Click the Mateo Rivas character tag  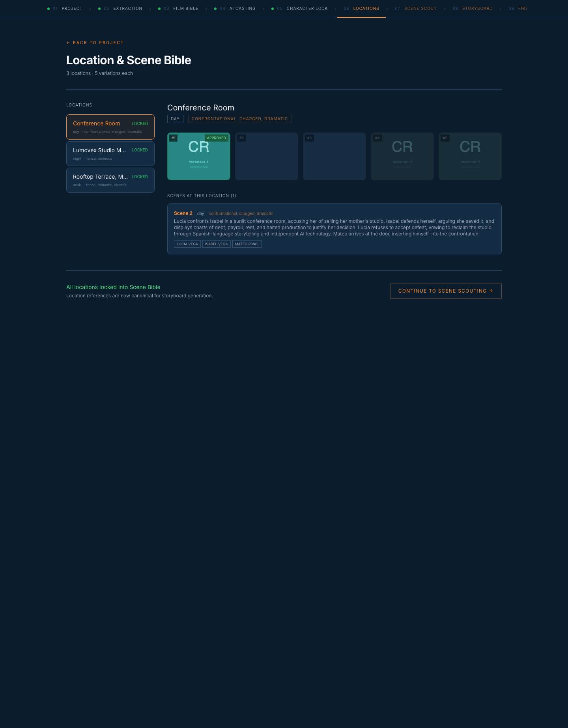[247, 244]
